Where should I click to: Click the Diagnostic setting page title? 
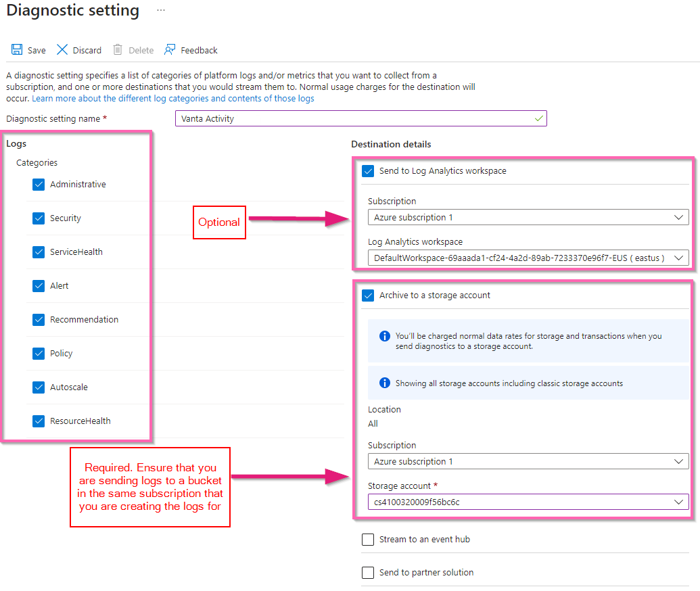coord(73,10)
